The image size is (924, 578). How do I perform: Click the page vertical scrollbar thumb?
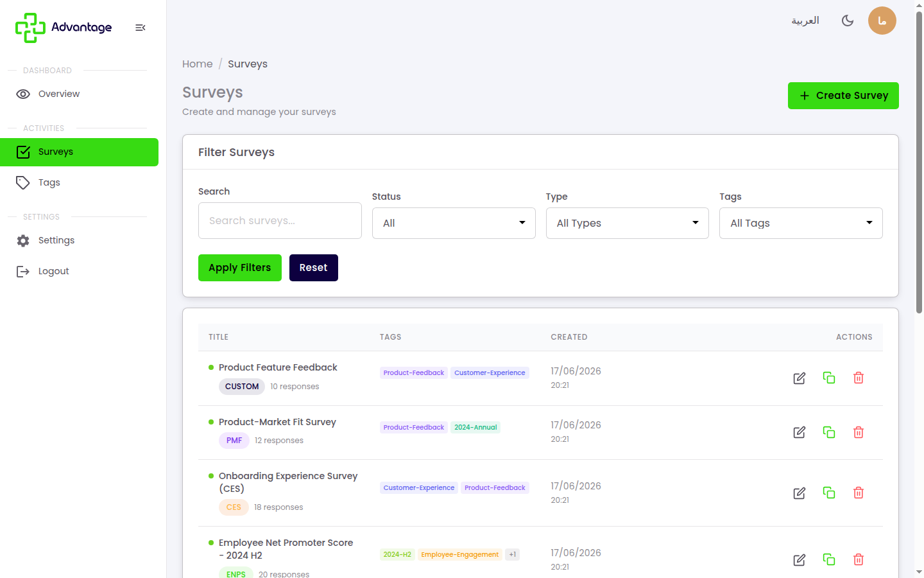(919, 163)
